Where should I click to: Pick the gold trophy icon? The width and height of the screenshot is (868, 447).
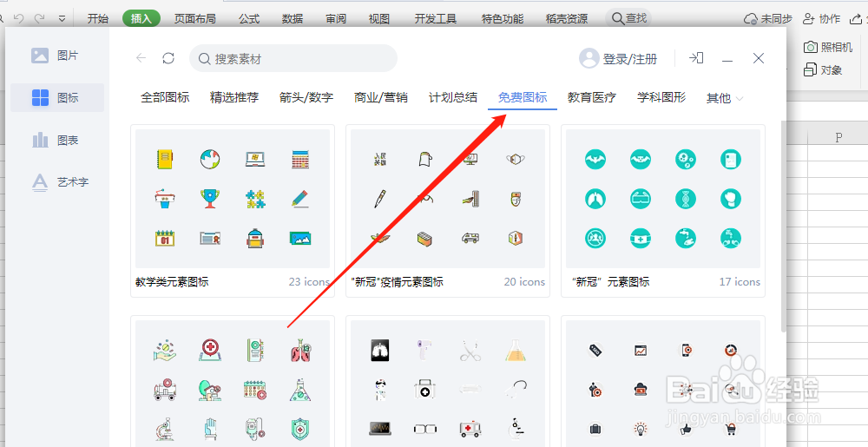pos(210,199)
